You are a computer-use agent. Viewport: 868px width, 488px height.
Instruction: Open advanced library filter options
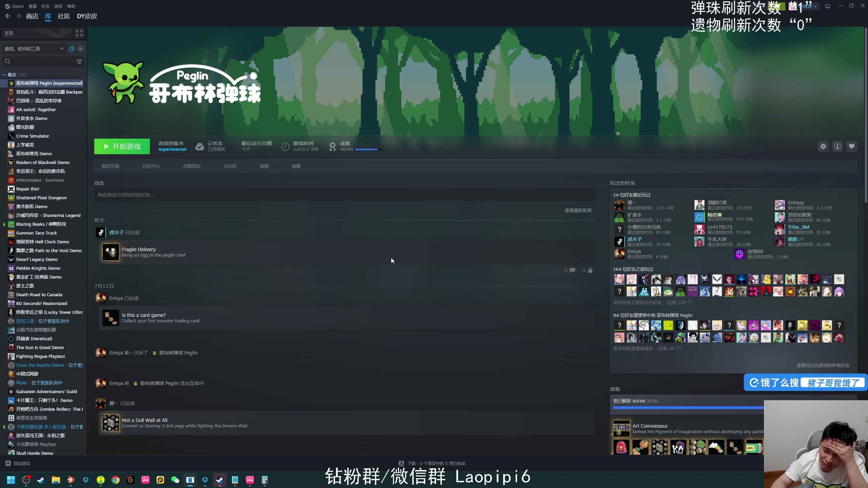[79, 62]
